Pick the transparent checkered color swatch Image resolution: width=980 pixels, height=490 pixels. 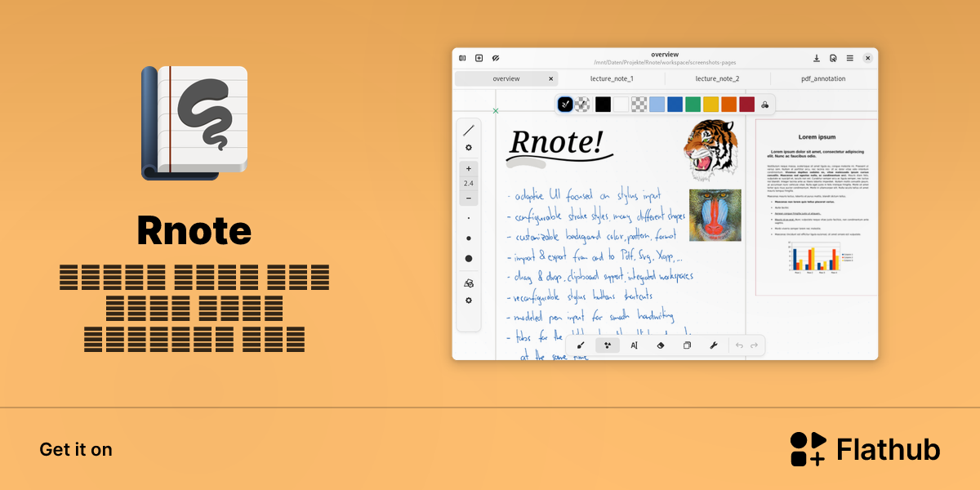click(x=639, y=104)
